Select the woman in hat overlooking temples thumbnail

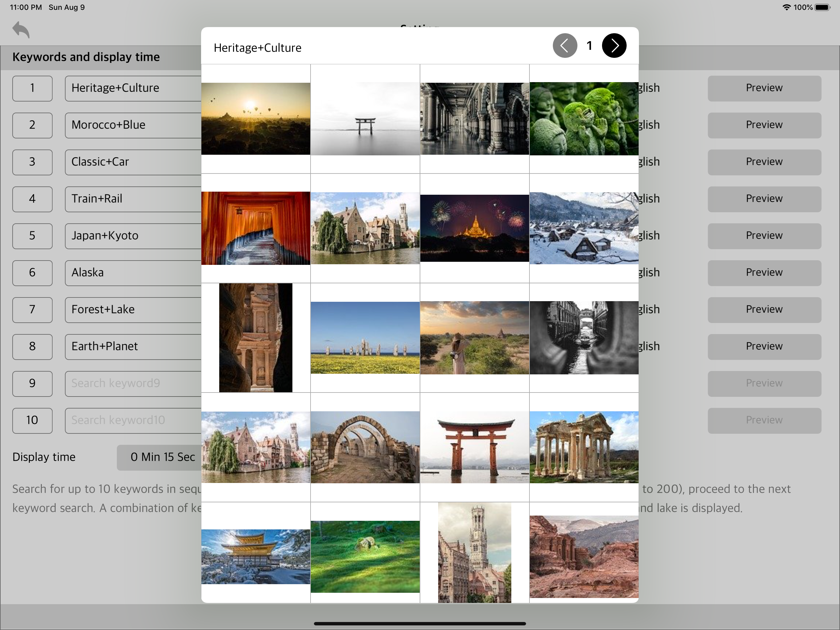coord(474,337)
